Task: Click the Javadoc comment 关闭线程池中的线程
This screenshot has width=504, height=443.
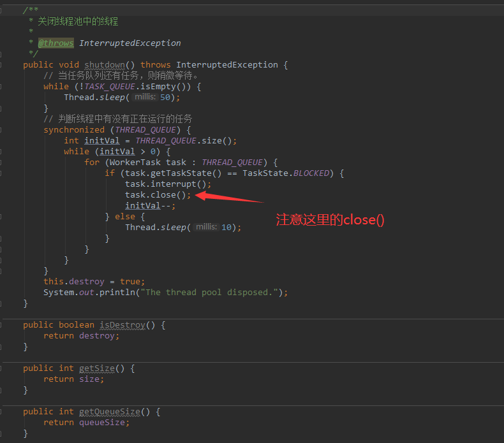Action: (x=78, y=22)
